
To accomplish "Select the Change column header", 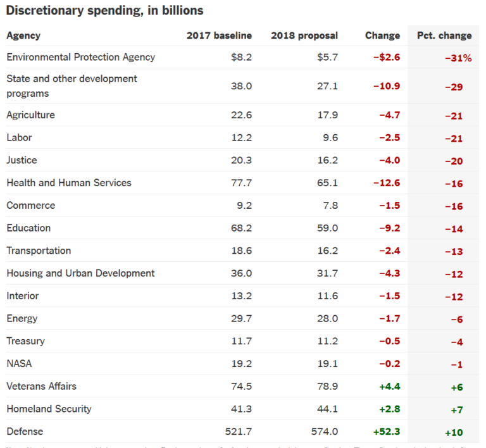I will tap(382, 35).
